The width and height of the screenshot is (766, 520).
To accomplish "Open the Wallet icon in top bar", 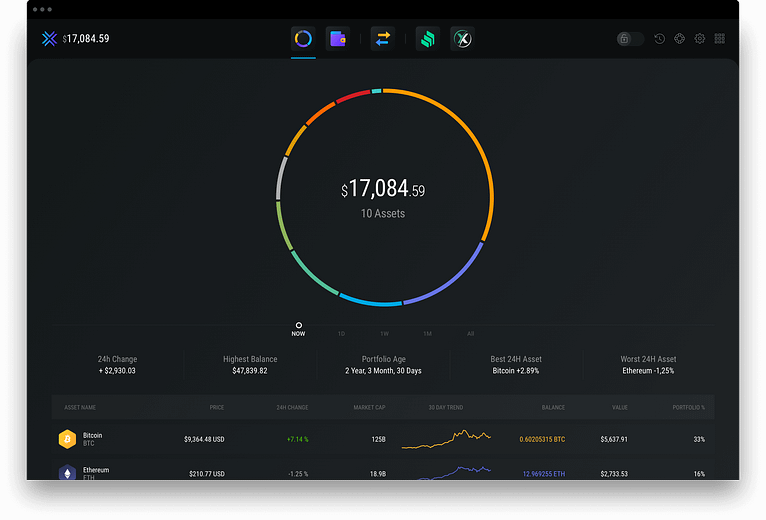I will [337, 39].
